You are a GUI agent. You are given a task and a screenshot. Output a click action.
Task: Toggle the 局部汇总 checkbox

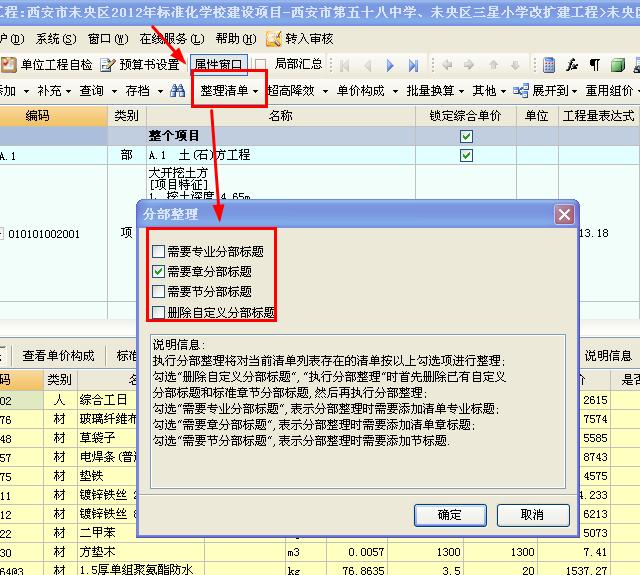pyautogui.click(x=260, y=64)
